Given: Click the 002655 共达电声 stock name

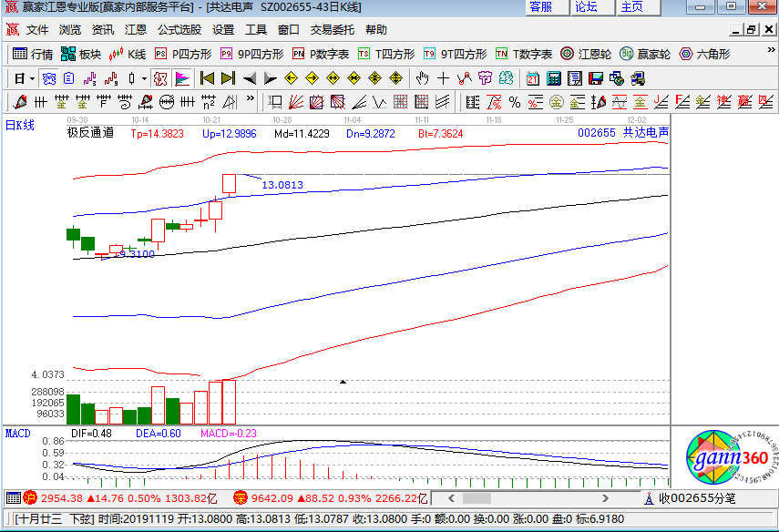Looking at the screenshot, I should (623, 133).
